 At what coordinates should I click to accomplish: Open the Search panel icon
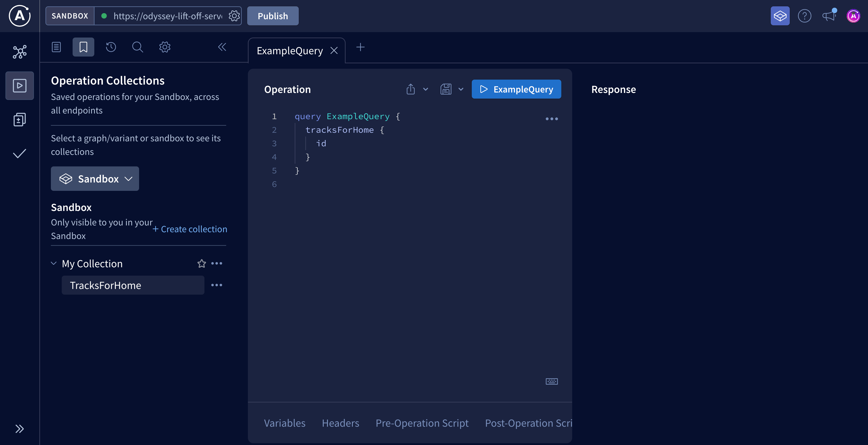137,47
